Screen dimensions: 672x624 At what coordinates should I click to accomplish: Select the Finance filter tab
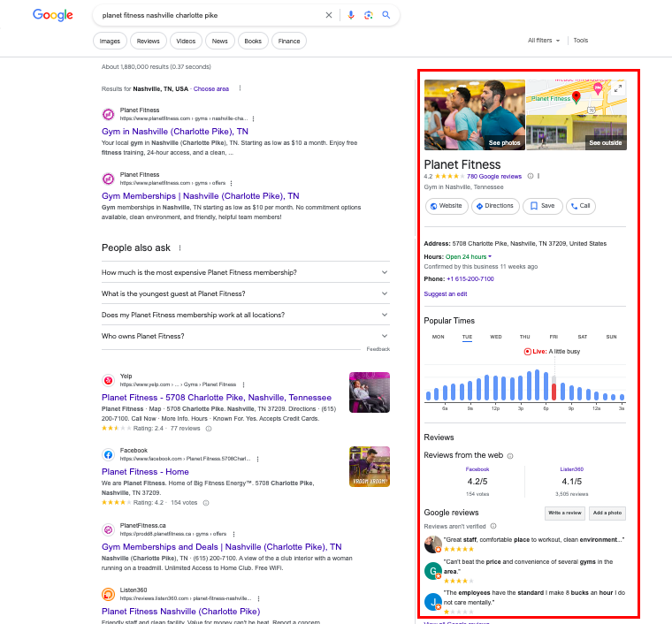pos(289,42)
